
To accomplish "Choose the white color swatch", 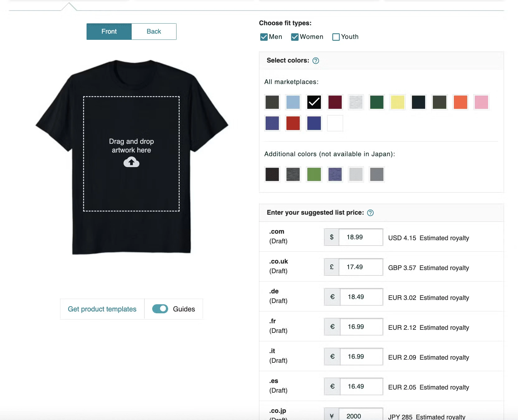I will pos(335,123).
